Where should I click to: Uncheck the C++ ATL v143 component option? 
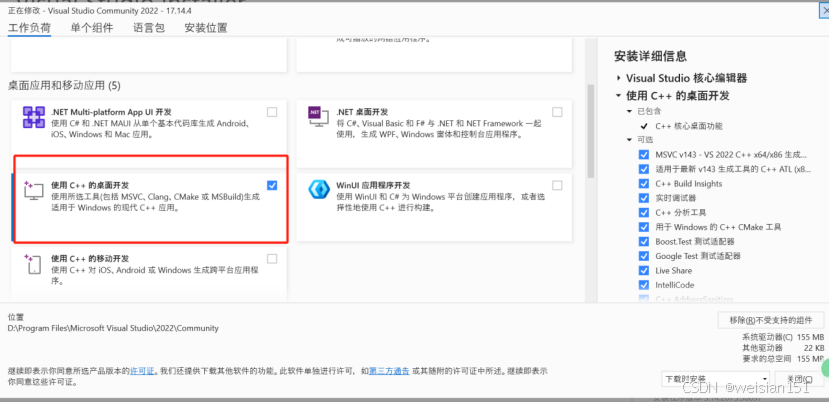coord(644,169)
